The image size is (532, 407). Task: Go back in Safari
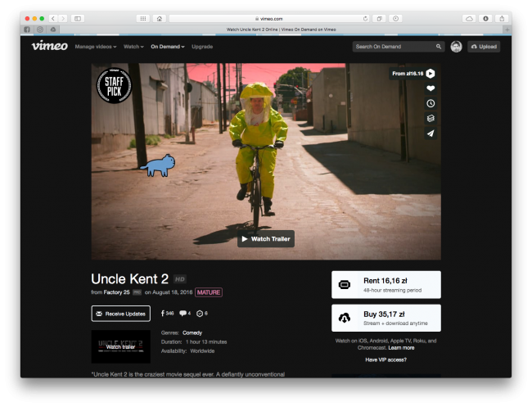(53, 18)
